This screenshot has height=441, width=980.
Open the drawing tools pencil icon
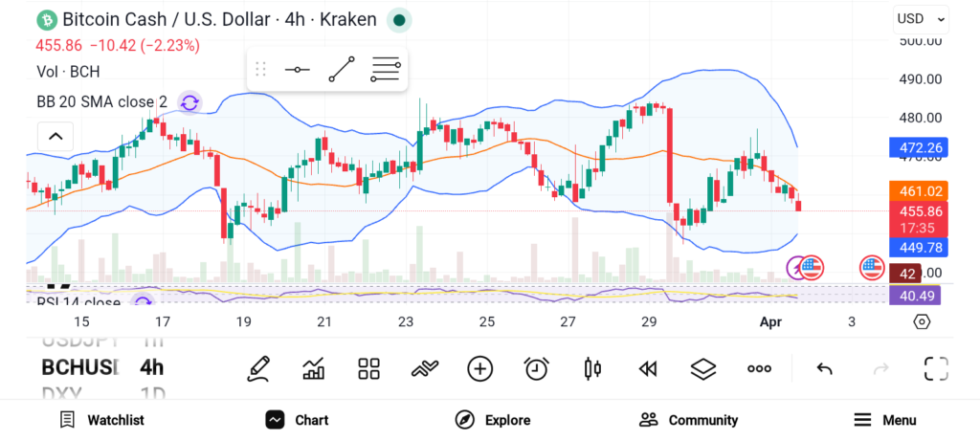(x=257, y=368)
